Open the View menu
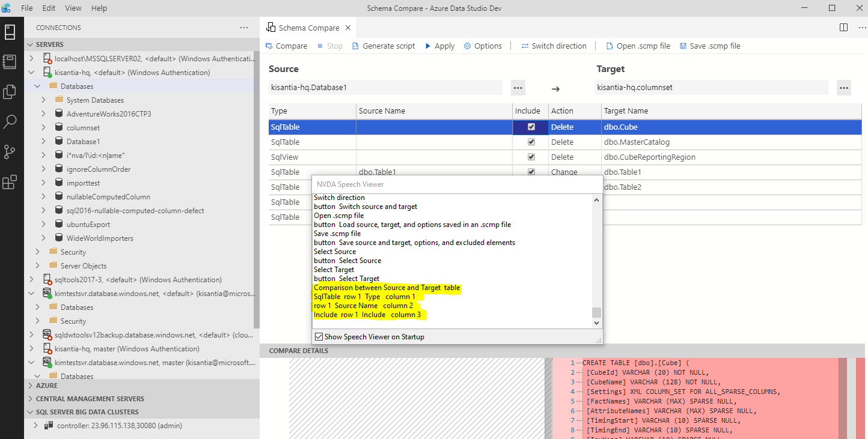Image resolution: width=868 pixels, height=439 pixels. click(x=73, y=8)
